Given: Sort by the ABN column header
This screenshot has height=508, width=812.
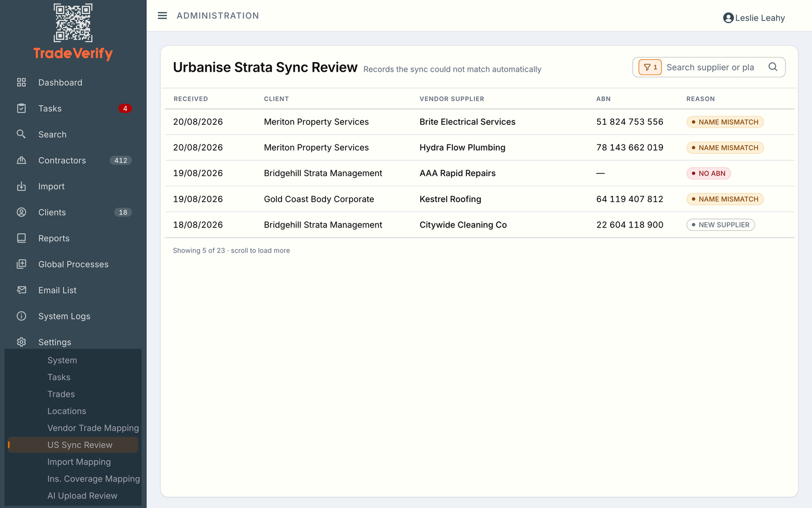Looking at the screenshot, I should click(603, 99).
